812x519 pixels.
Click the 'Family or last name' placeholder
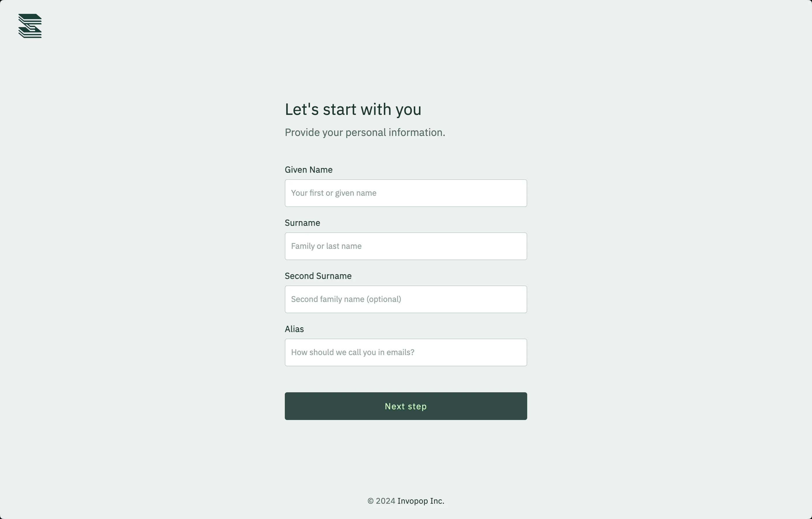(326, 246)
